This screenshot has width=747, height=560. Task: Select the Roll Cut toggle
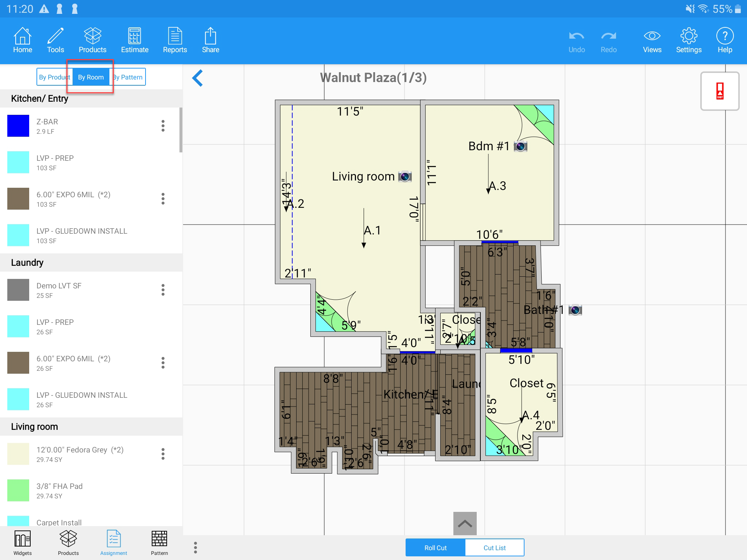point(436,548)
